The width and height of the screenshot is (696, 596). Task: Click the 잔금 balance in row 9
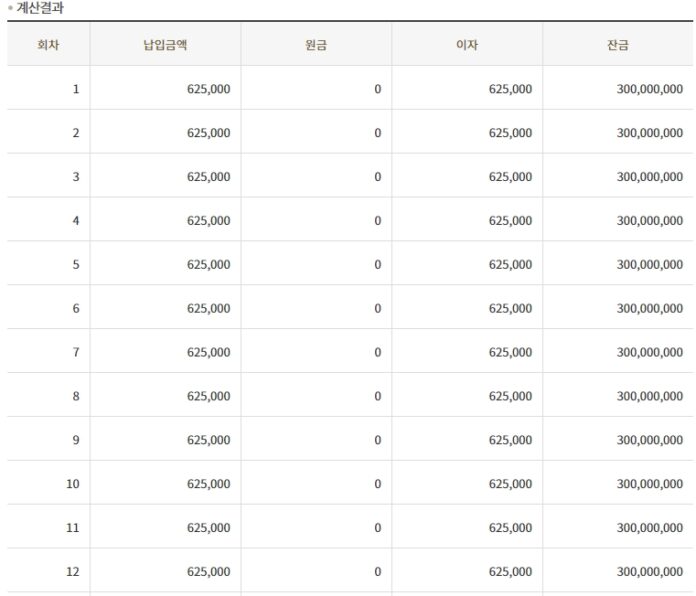650,441
